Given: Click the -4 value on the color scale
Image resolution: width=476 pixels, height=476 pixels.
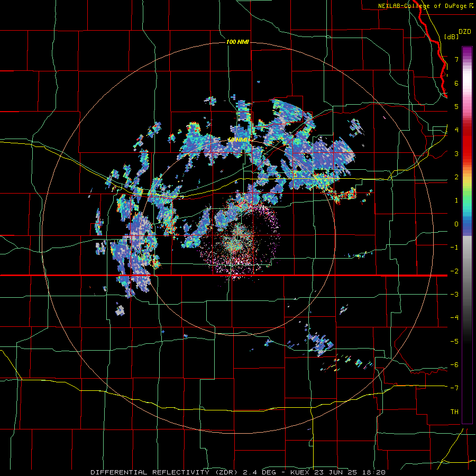Looking at the screenshot, I should [x=454, y=318].
